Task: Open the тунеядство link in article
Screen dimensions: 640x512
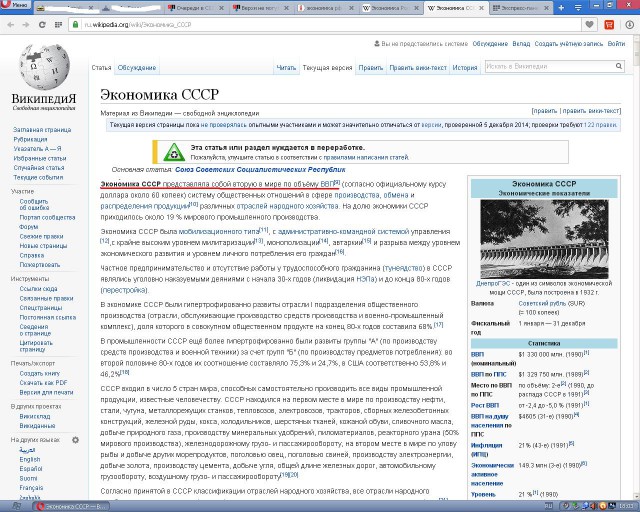Action: (x=403, y=268)
